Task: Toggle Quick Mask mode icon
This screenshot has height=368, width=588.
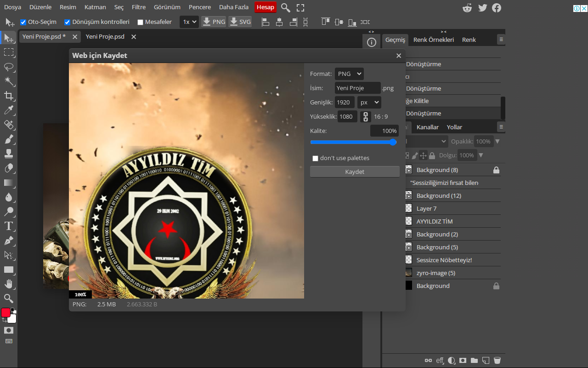Action: click(9, 330)
